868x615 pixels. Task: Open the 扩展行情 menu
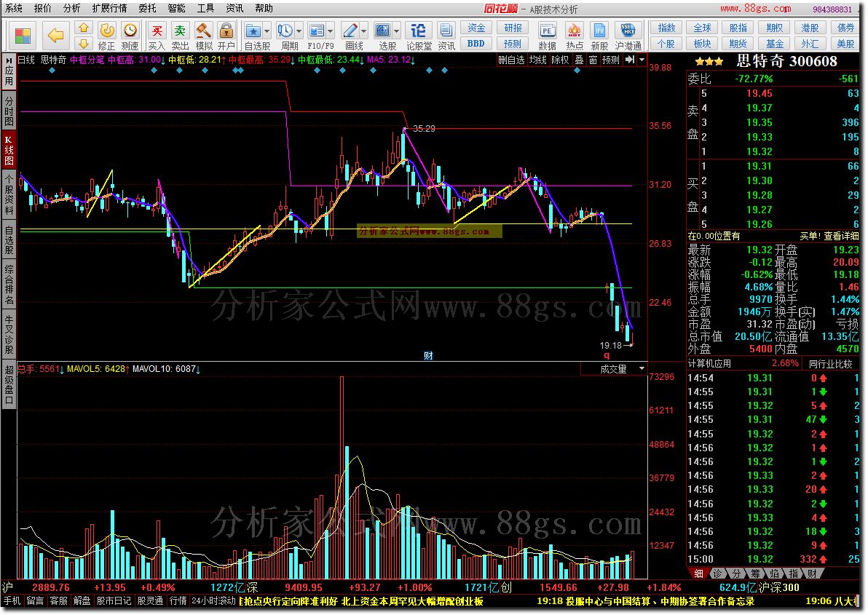pos(110,8)
